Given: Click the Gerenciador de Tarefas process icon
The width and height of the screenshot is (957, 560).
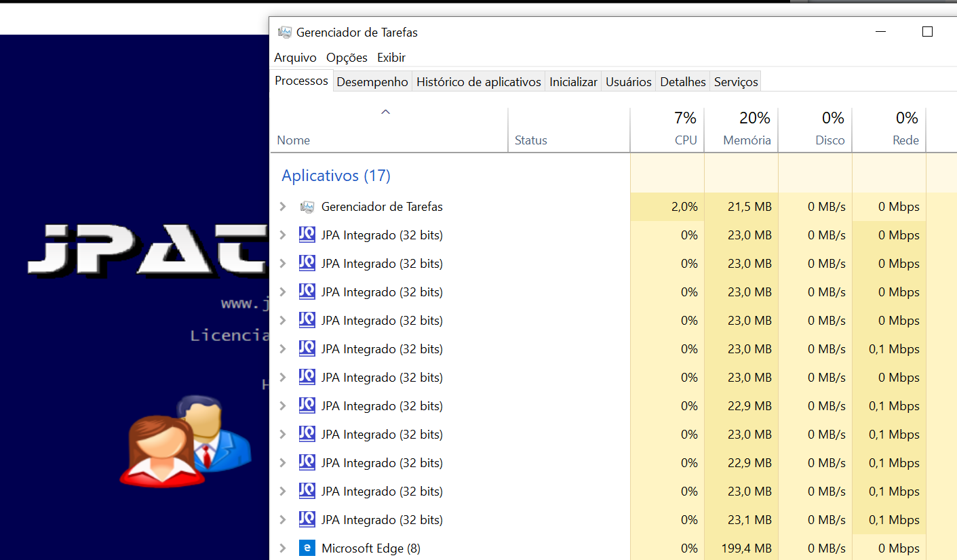Looking at the screenshot, I should tap(307, 207).
